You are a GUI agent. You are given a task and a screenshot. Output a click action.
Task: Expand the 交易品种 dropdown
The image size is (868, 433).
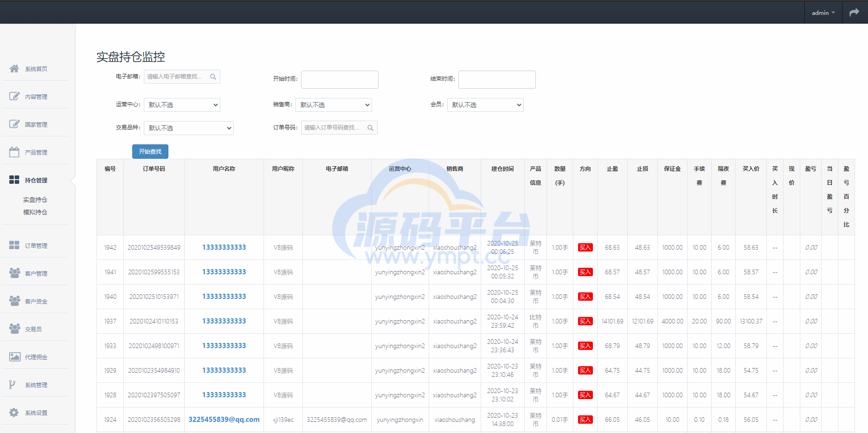pyautogui.click(x=189, y=128)
